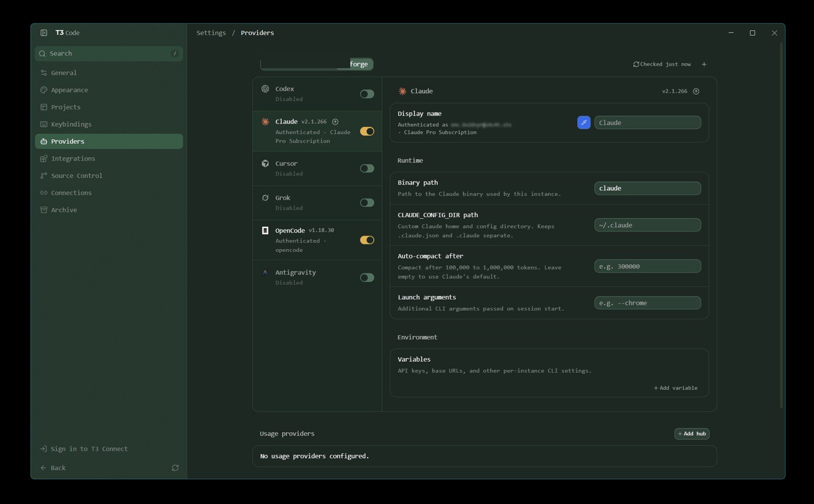Click the Source Control branch icon
Image resolution: width=814 pixels, height=504 pixels.
pyautogui.click(x=44, y=175)
